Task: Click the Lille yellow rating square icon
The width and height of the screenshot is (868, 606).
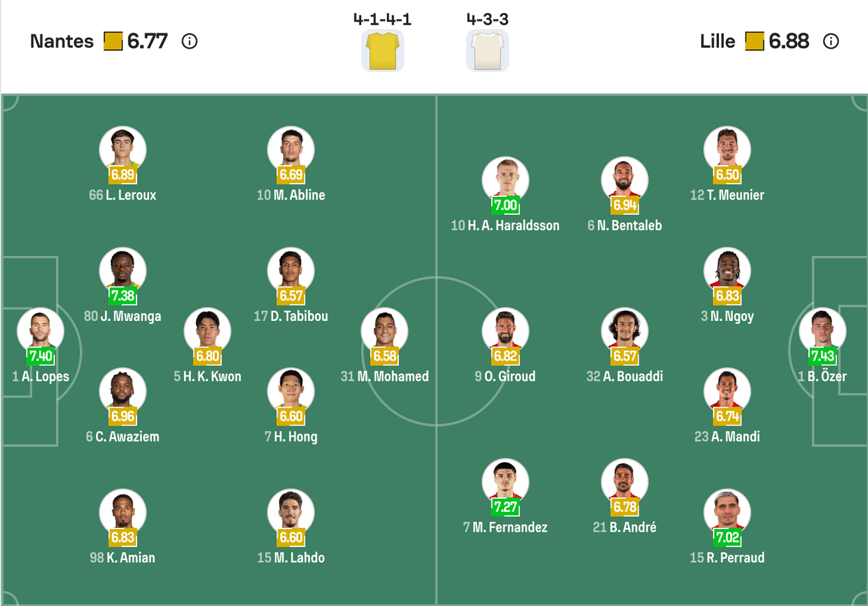Action: [x=755, y=42]
